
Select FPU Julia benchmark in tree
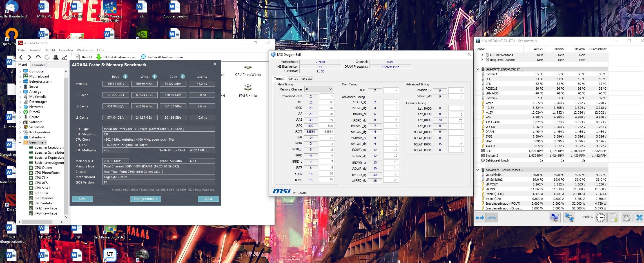41,193
